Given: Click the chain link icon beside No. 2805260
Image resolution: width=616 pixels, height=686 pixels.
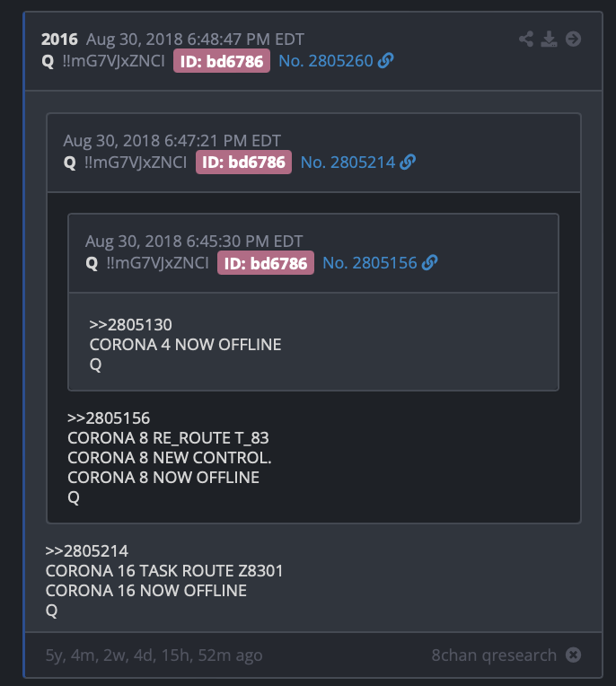Looking at the screenshot, I should click(385, 61).
